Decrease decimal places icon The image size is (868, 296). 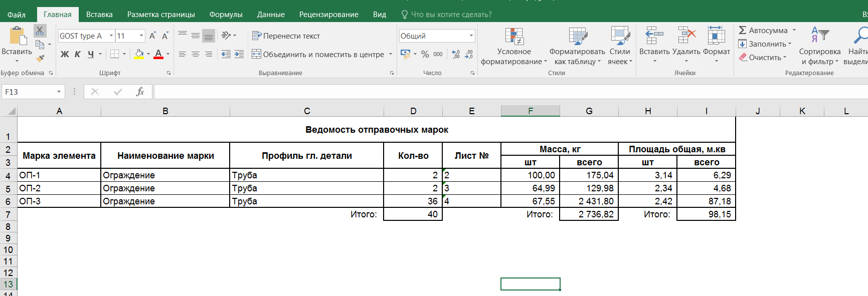469,54
